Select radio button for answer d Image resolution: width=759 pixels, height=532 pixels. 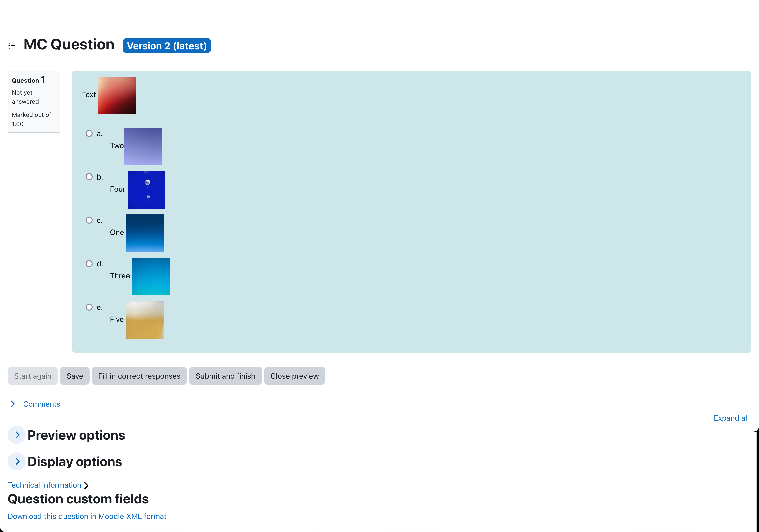[x=89, y=264]
